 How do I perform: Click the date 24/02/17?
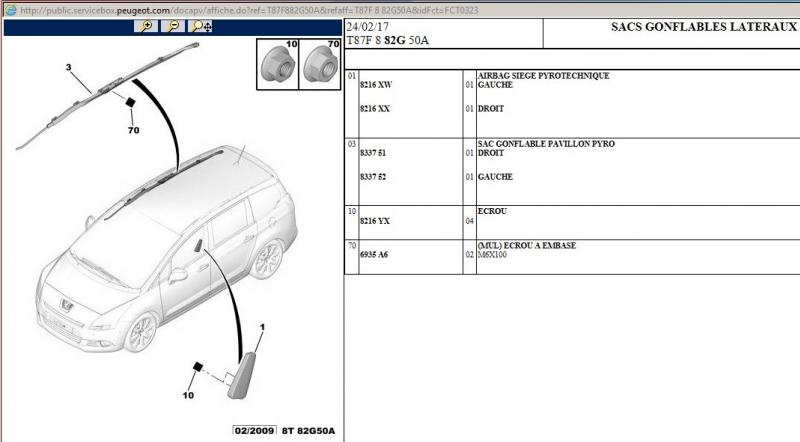click(x=367, y=27)
